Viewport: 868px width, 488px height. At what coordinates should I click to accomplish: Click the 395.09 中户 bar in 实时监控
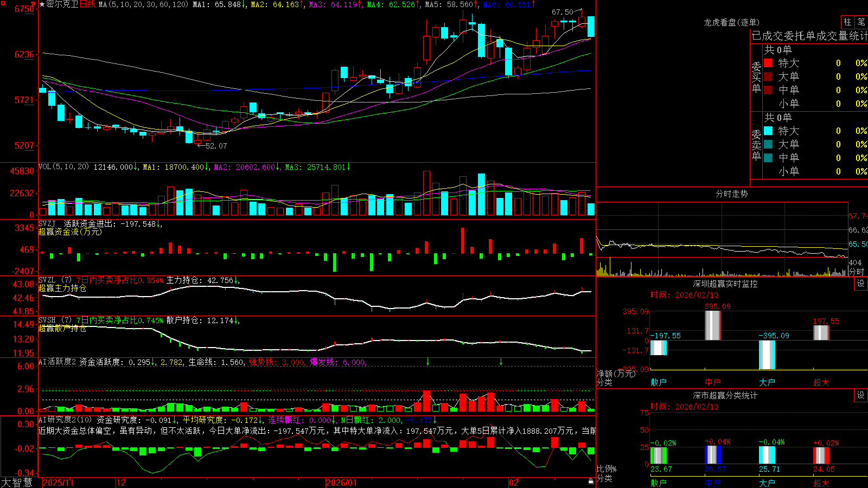713,325
